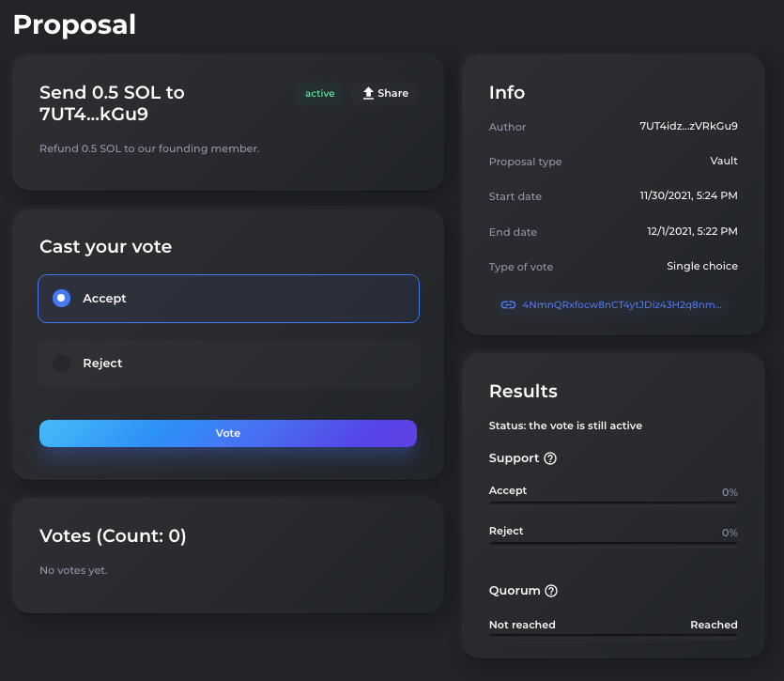Open the Support help question-mark icon

click(550, 458)
